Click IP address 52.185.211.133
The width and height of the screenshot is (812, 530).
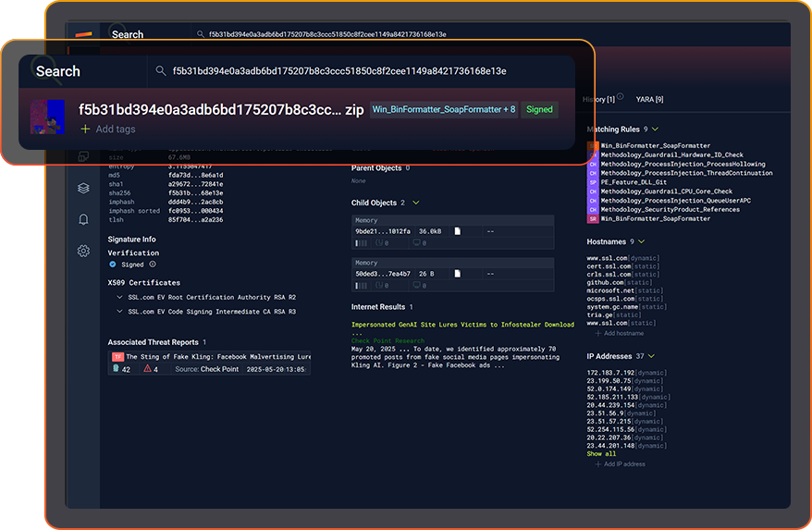click(x=612, y=397)
